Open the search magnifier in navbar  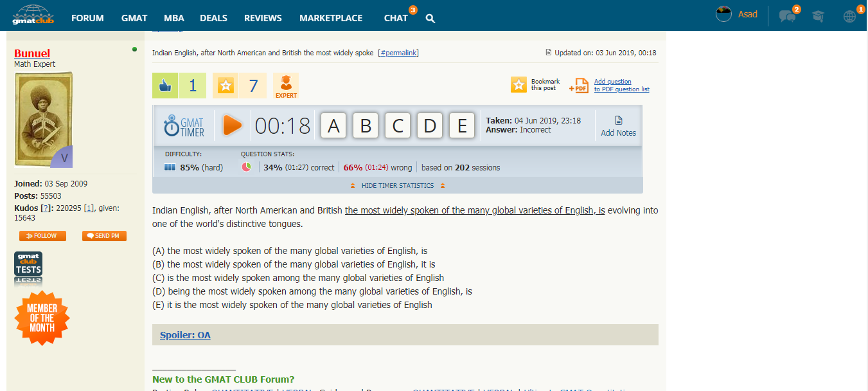coord(430,19)
